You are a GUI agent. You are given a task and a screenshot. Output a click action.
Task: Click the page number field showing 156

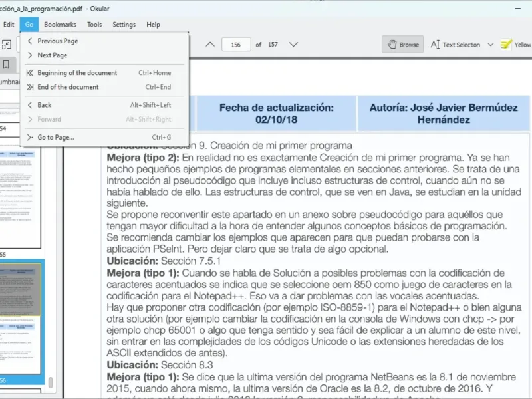click(236, 45)
